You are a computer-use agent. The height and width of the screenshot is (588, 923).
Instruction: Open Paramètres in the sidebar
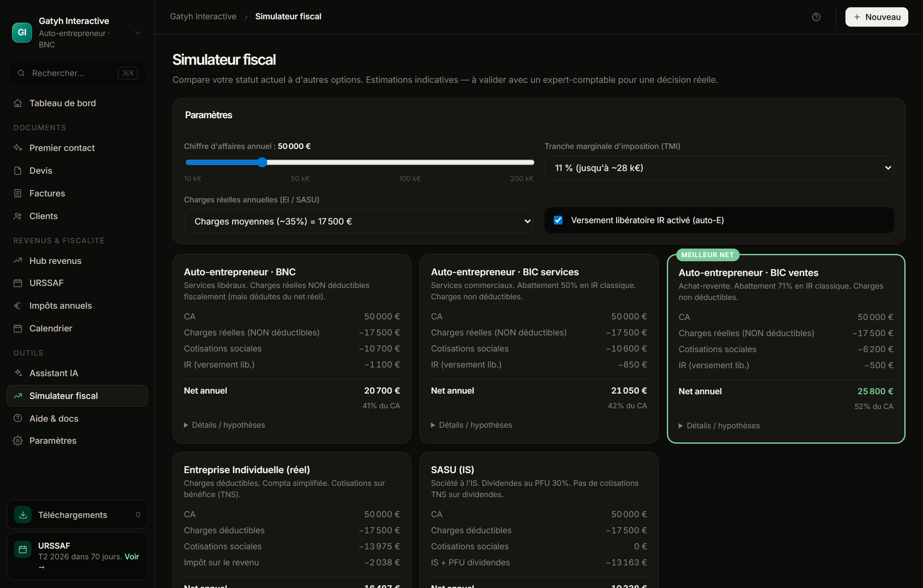(77, 441)
